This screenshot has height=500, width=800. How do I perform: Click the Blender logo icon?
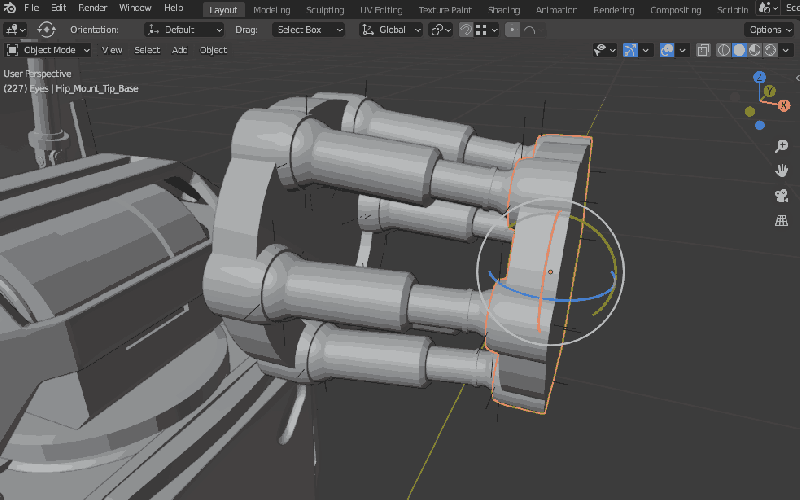[x=9, y=8]
